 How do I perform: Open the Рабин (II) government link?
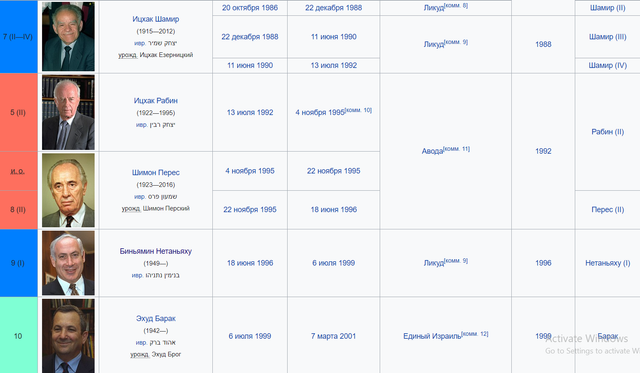(x=607, y=132)
